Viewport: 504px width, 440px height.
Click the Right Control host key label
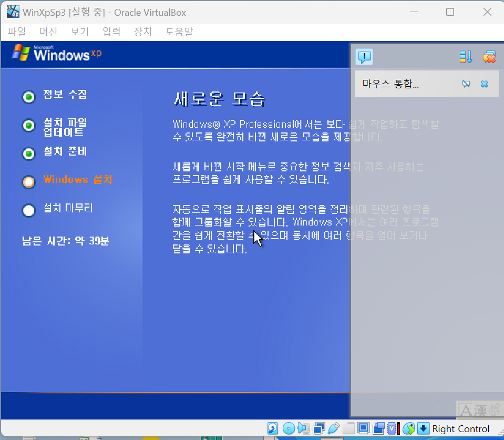[460, 429]
